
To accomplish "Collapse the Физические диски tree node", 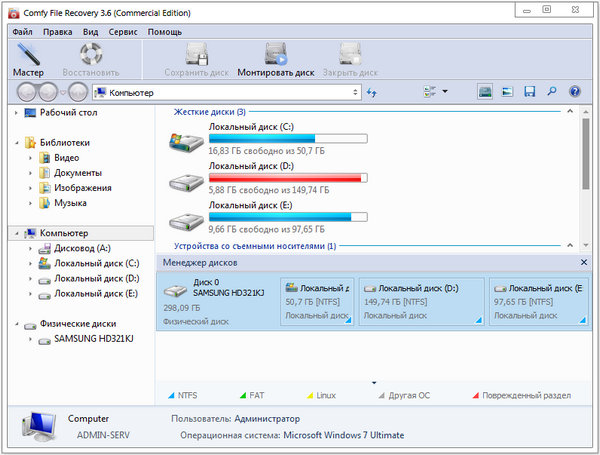I will pos(18,324).
